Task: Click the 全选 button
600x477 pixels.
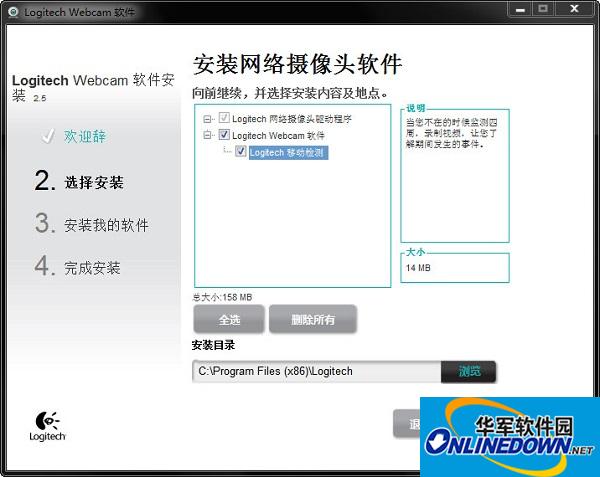Action: [x=229, y=319]
